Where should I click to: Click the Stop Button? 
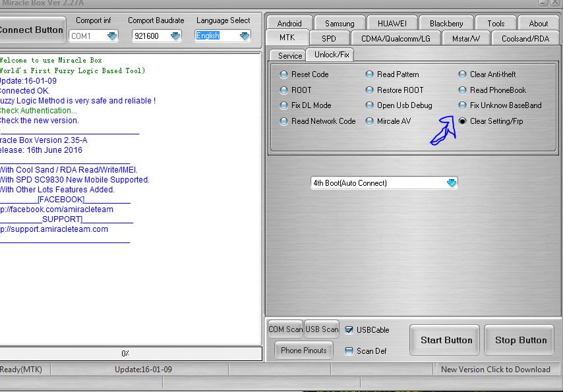tap(519, 340)
